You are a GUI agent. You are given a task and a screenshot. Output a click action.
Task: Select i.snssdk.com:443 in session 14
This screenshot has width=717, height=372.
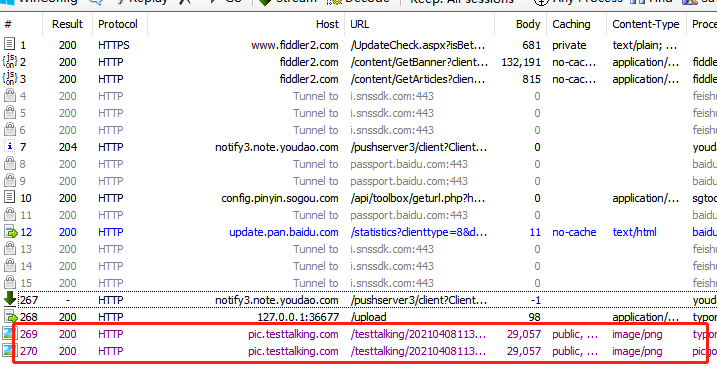click(x=392, y=266)
